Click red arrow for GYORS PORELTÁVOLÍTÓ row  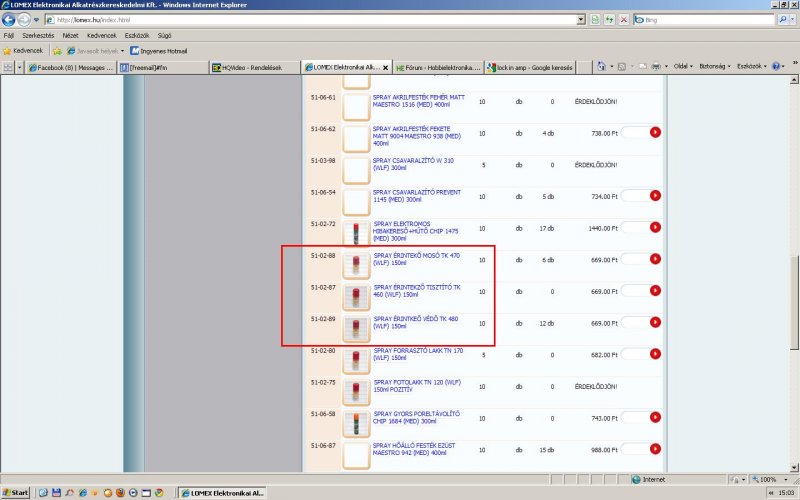click(x=655, y=417)
